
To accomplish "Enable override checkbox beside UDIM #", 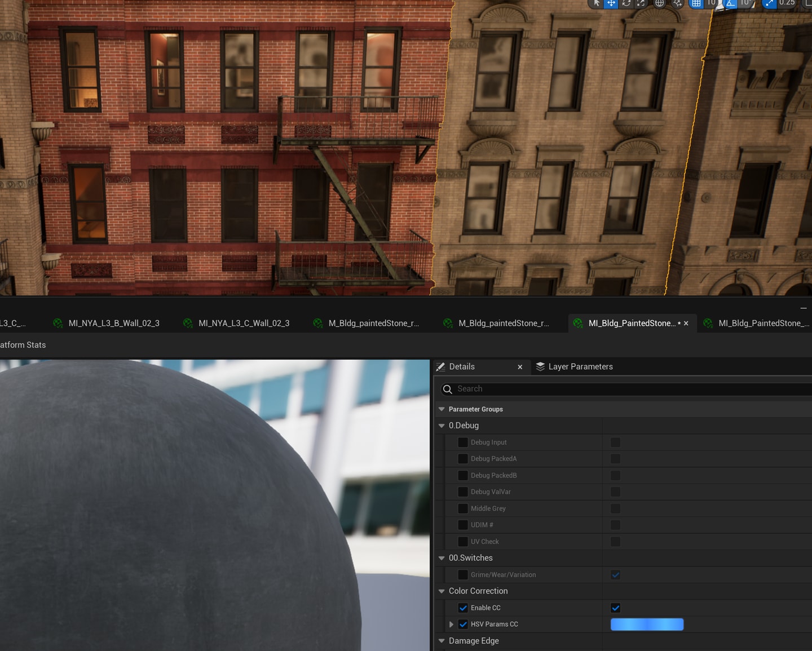I will (463, 525).
